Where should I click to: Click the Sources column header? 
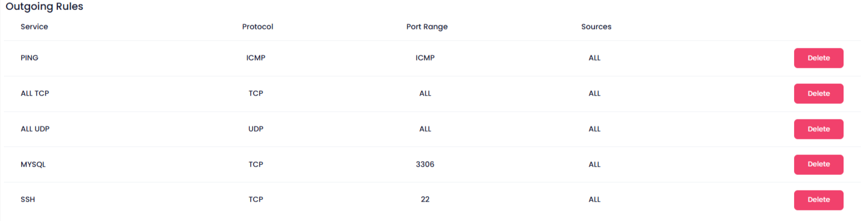tap(596, 27)
